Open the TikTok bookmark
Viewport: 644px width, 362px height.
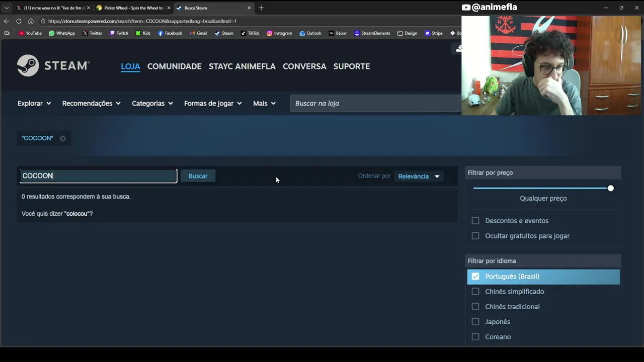tap(250, 33)
